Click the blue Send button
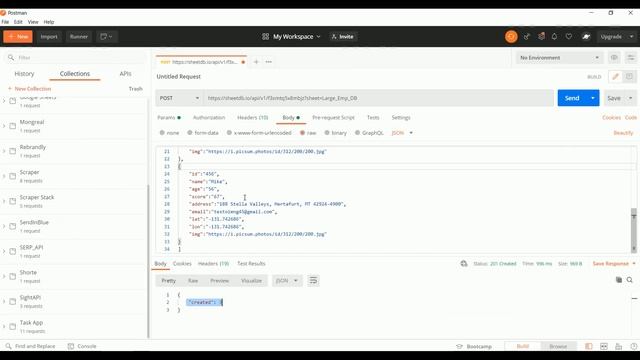The image size is (640, 360). coord(572,98)
